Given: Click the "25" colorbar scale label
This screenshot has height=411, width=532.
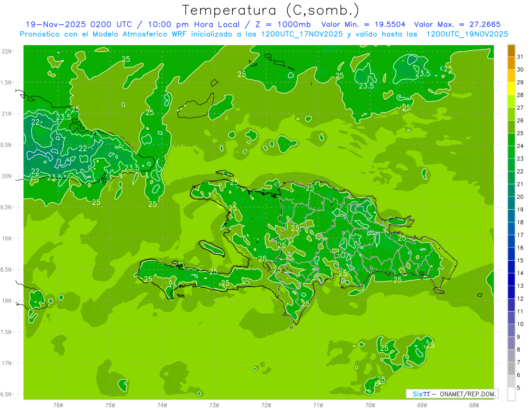Looking at the screenshot, I should 520,133.
